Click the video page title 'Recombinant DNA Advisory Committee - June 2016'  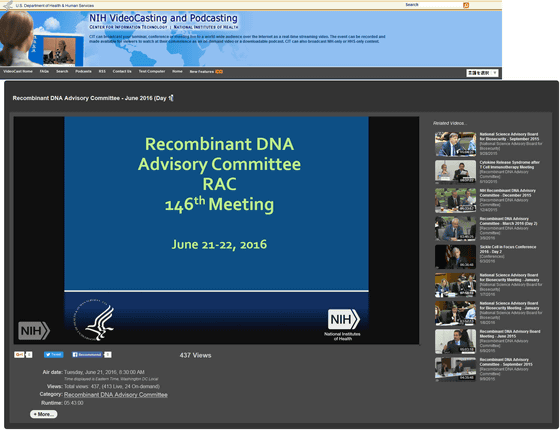coord(93,98)
